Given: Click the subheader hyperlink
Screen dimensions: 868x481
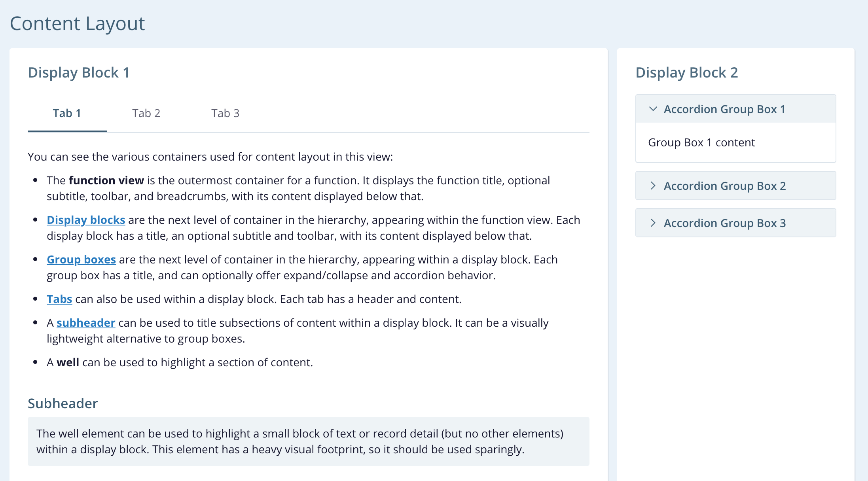Looking at the screenshot, I should (86, 323).
